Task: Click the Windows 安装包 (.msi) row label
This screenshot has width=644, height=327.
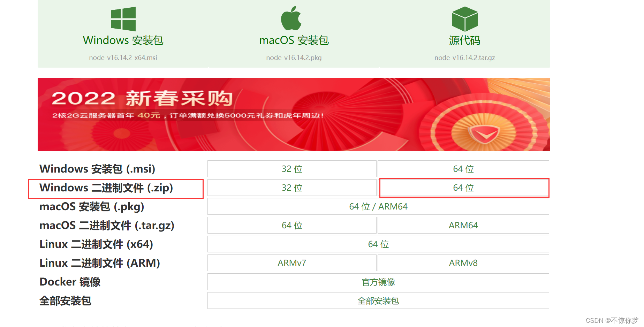Action: coord(97,169)
